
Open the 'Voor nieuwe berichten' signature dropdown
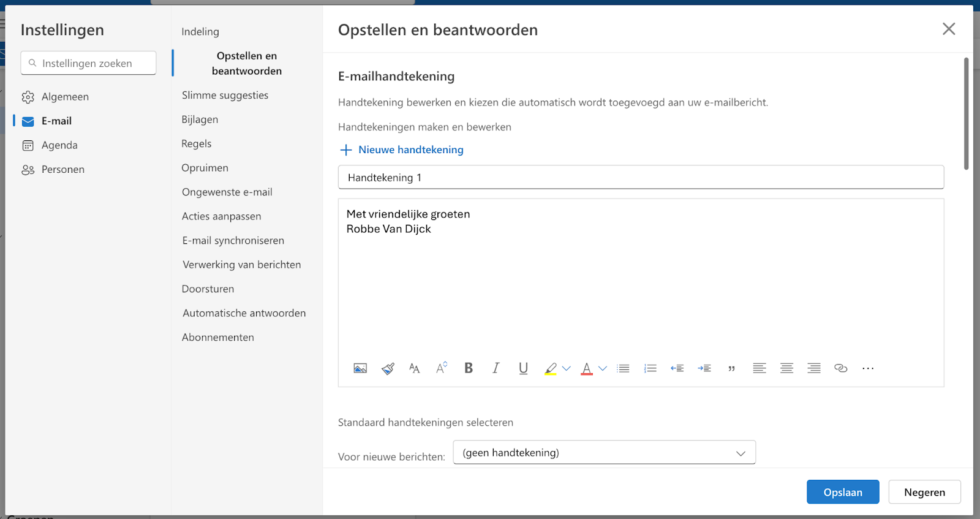click(605, 452)
